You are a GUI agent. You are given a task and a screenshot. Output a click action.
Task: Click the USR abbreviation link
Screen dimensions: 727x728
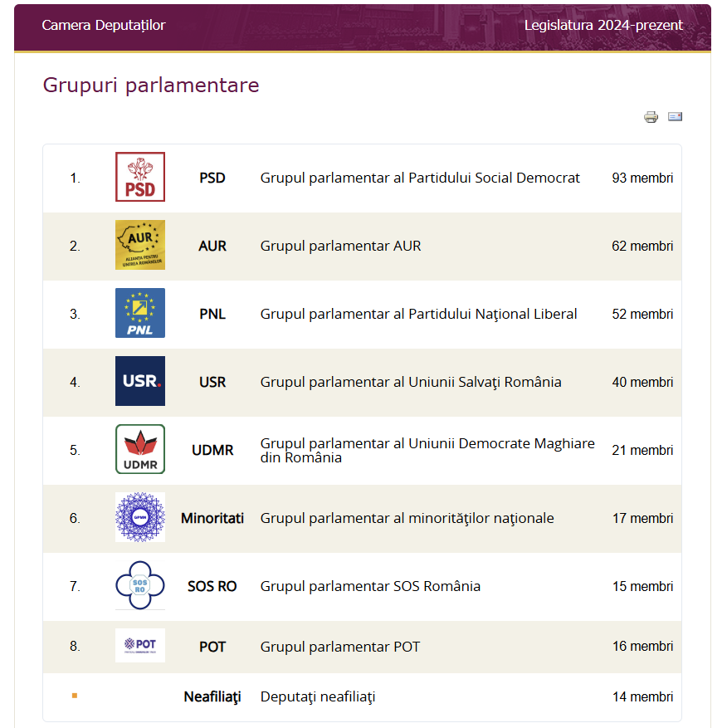212,382
